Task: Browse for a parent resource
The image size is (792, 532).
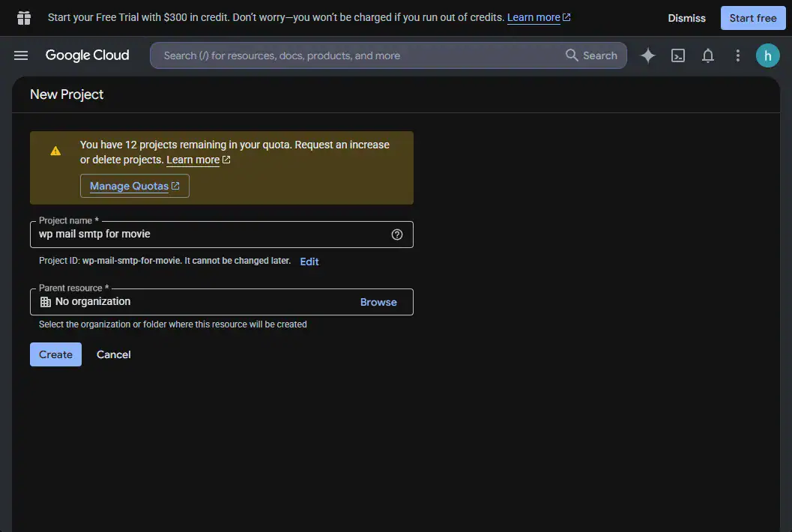Action: [x=378, y=302]
